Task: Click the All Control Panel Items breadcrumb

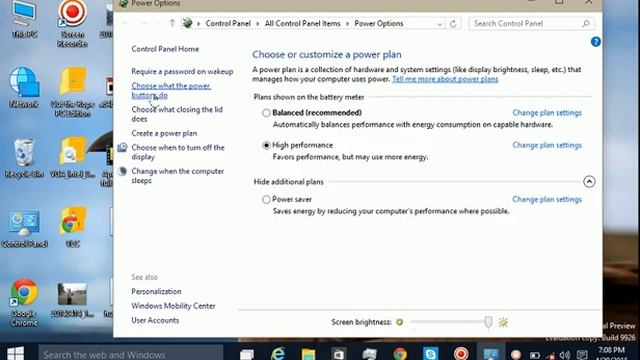Action: [302, 24]
